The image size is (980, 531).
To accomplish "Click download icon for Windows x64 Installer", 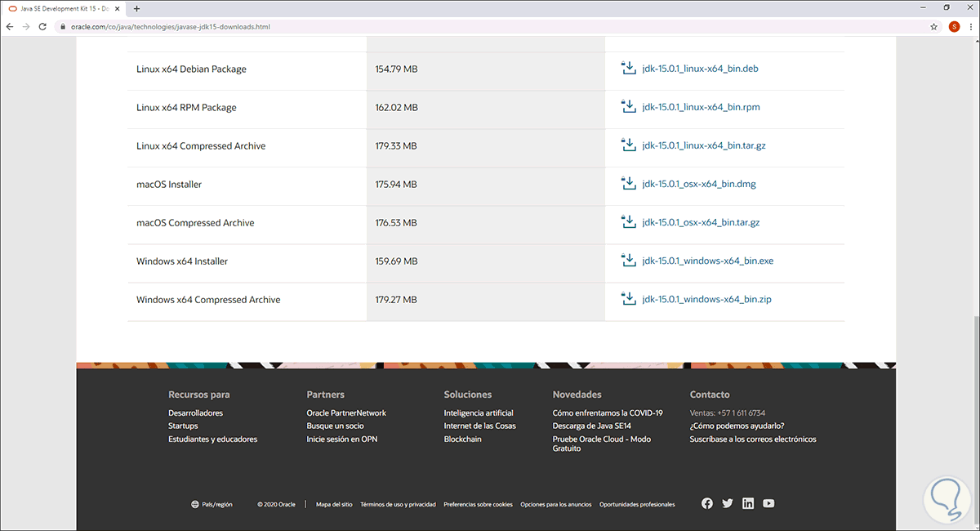I will [628, 261].
